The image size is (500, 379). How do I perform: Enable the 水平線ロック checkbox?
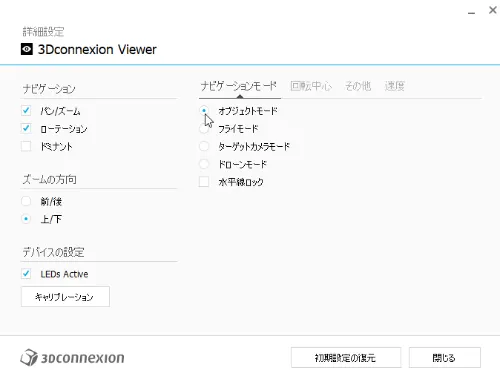204,182
